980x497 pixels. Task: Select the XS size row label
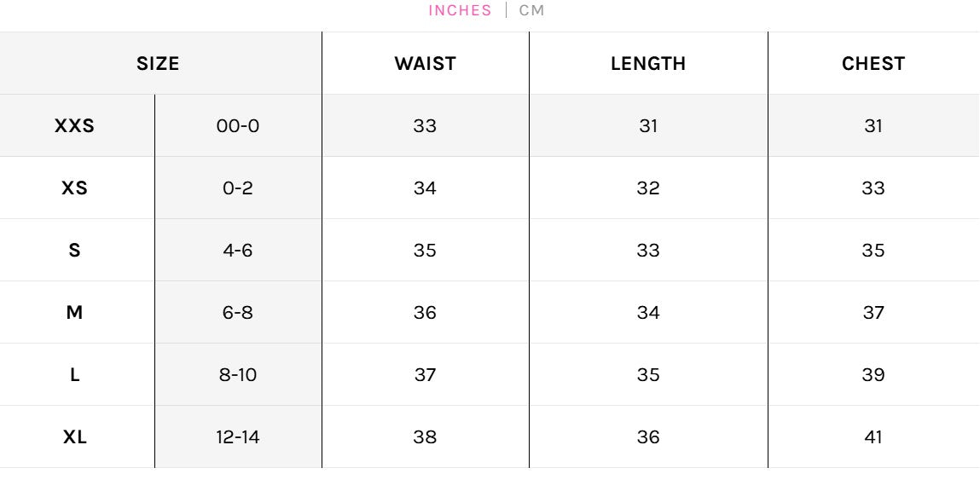75,188
